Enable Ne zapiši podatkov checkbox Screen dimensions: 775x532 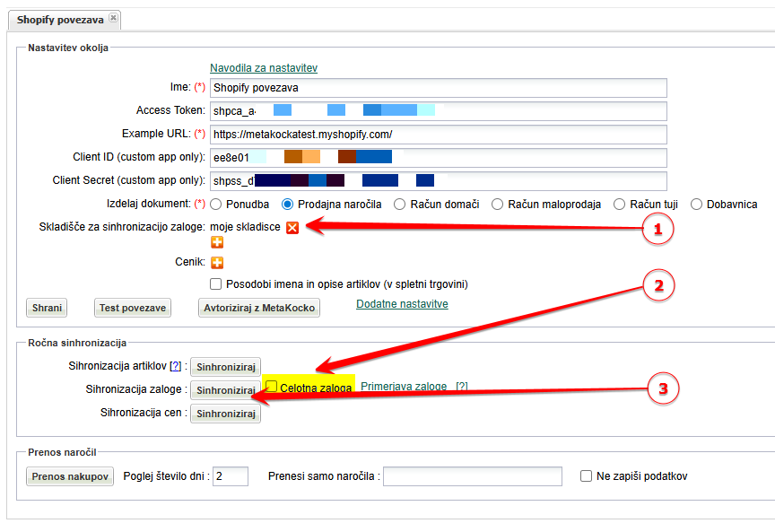(x=586, y=476)
